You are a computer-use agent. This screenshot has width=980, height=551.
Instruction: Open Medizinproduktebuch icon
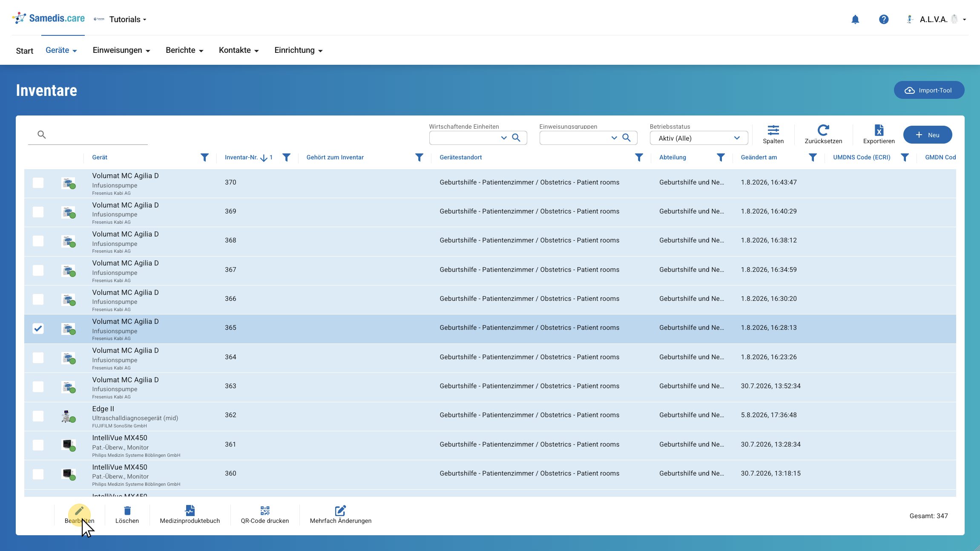190,511
